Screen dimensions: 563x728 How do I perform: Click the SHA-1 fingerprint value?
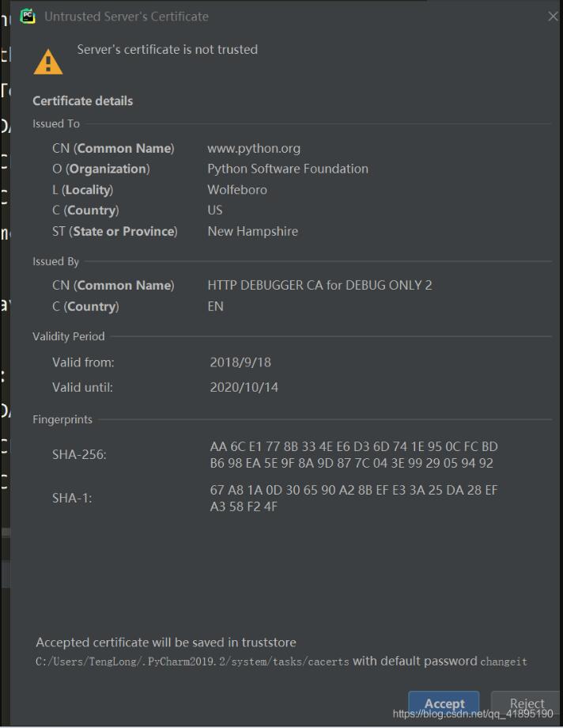pyautogui.click(x=353, y=499)
